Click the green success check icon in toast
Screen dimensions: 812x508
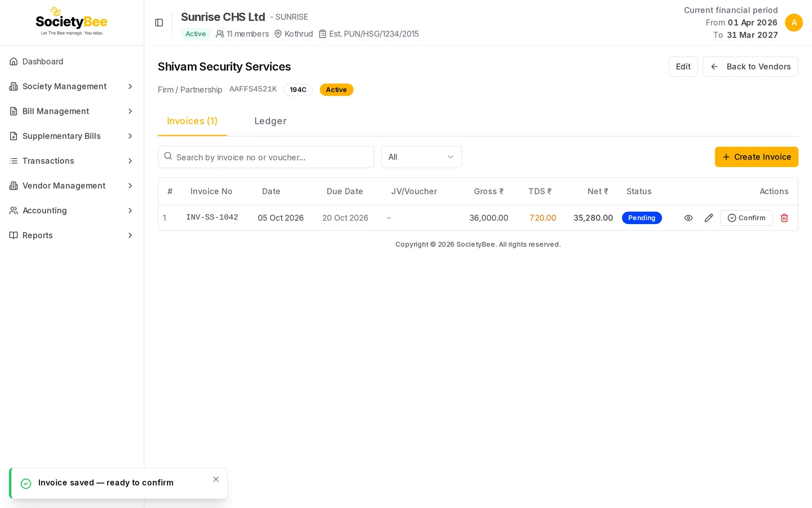26,484
